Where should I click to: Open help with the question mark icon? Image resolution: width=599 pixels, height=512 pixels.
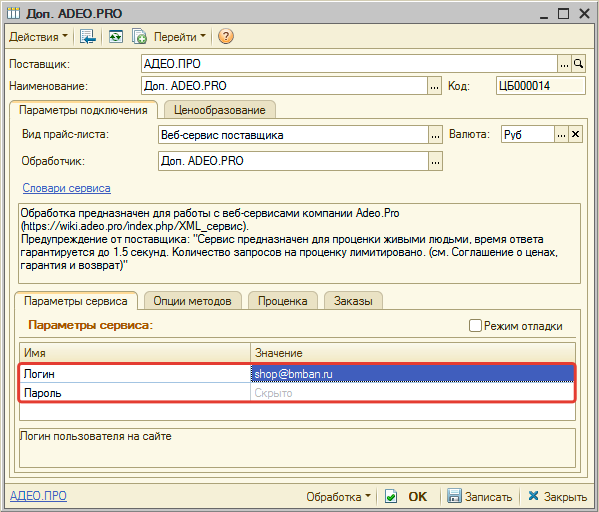(x=226, y=37)
